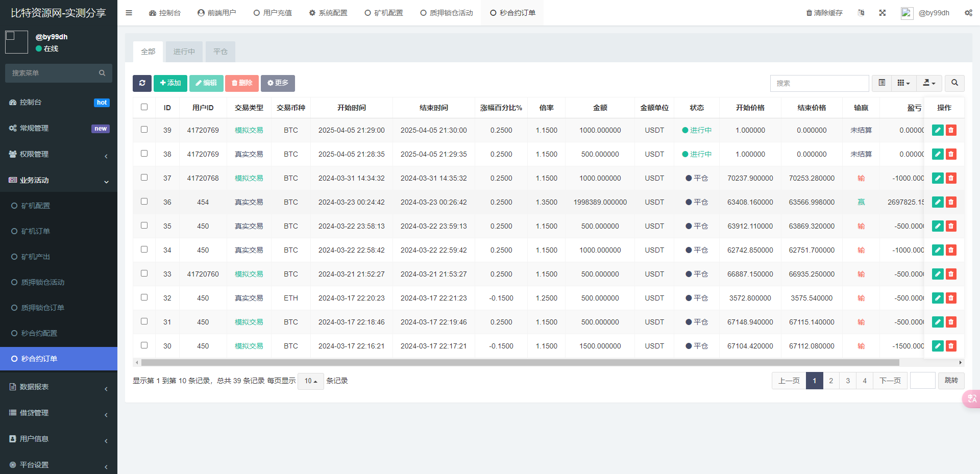Click the green 添加 button

(x=170, y=83)
